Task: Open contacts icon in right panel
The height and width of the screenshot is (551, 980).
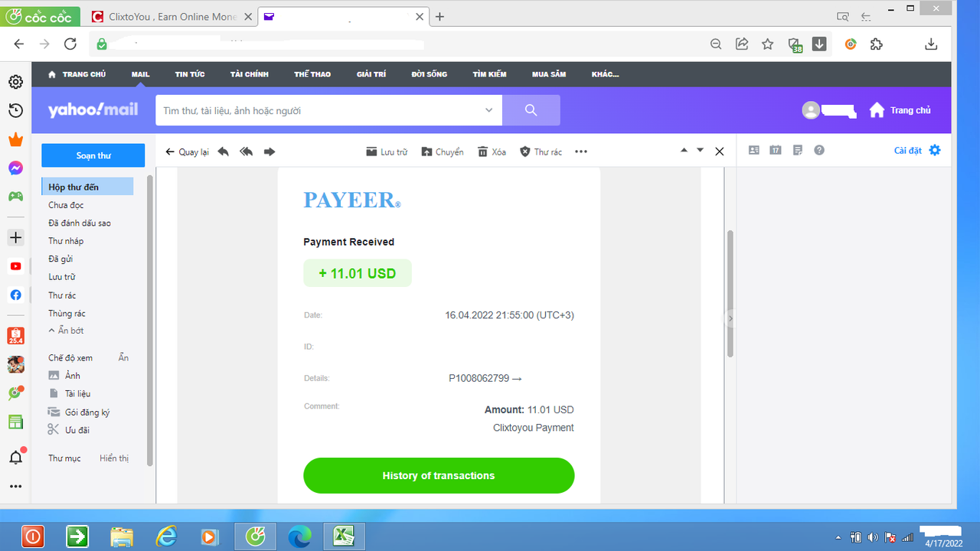Action: coord(754,150)
